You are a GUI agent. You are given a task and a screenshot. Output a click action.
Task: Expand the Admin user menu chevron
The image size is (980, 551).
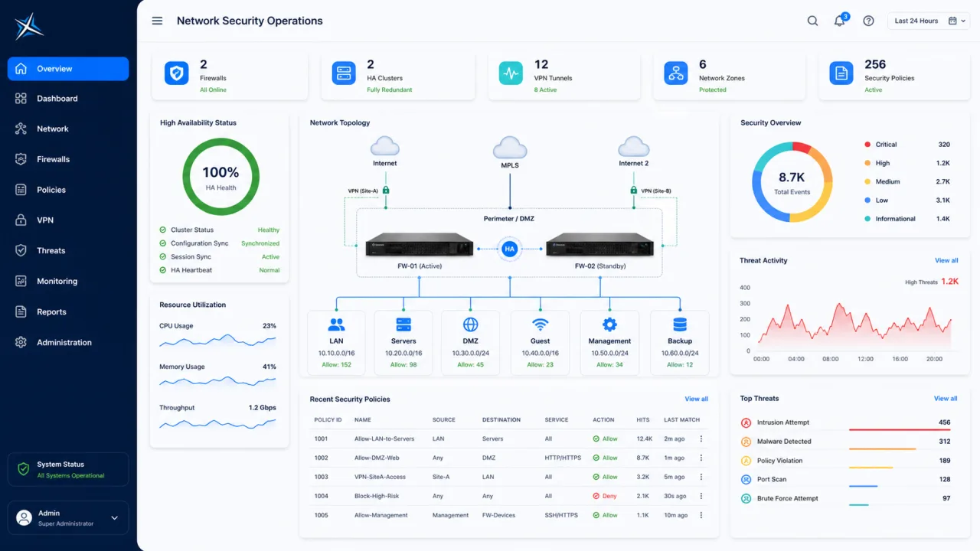114,518
